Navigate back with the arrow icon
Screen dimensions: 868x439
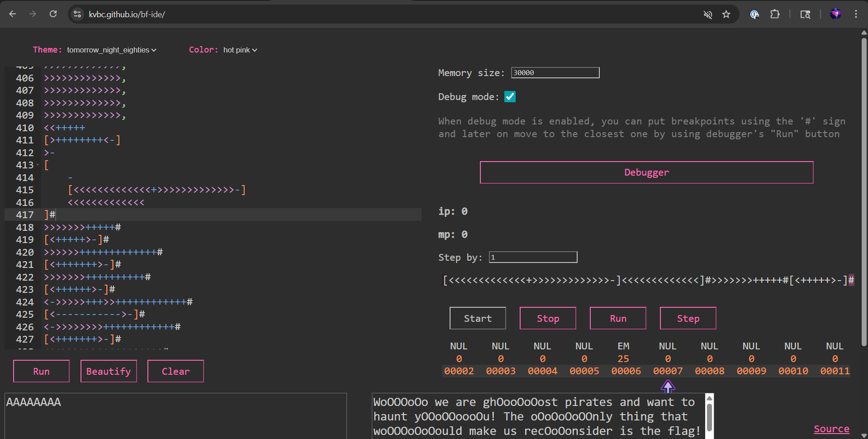tap(12, 14)
